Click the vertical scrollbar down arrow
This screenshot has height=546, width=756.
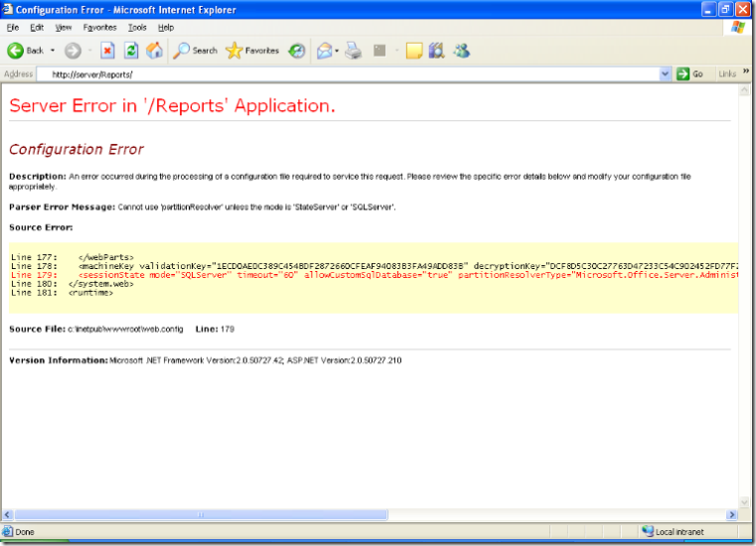(744, 502)
